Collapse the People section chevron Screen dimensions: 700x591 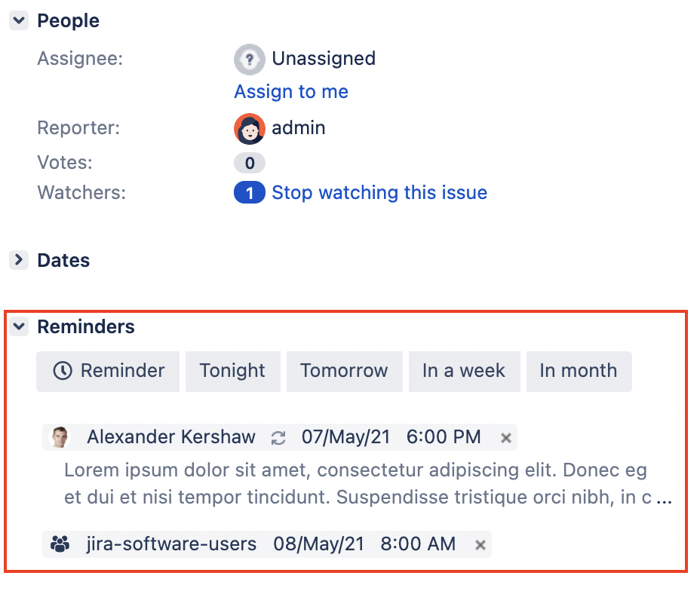tap(19, 21)
